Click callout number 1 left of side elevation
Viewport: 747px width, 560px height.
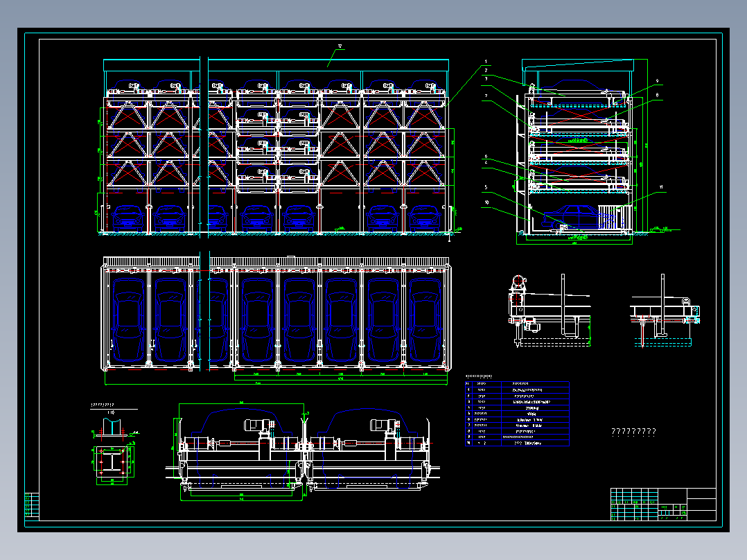486,62
